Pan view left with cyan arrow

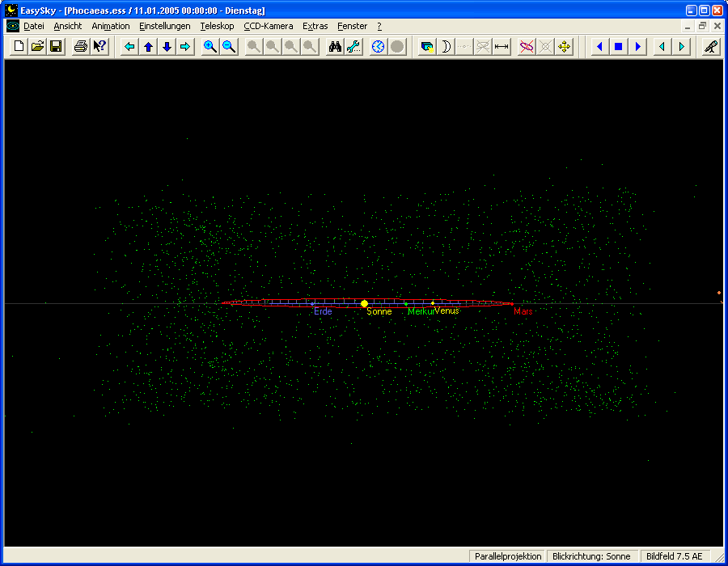click(x=129, y=47)
